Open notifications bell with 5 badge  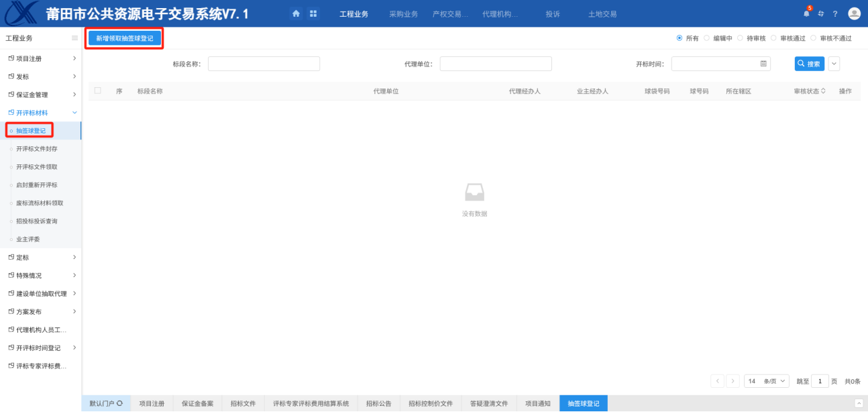pos(806,13)
